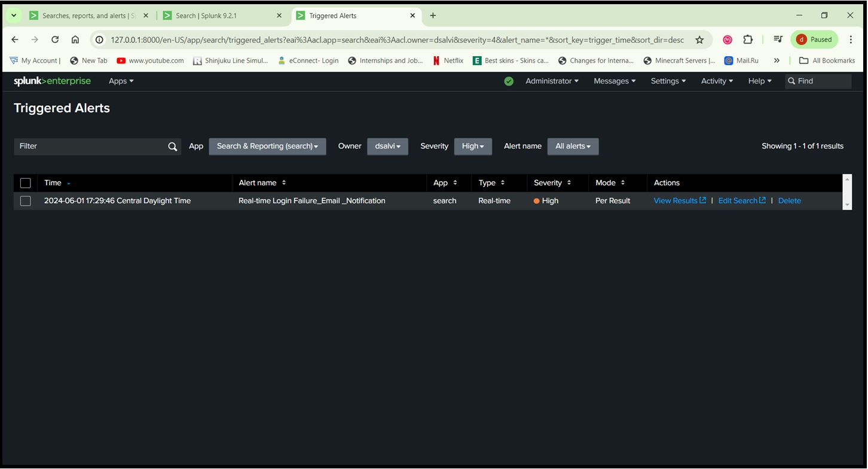The height and width of the screenshot is (469, 868).
Task: Open the Severity High filter dropdown
Action: pos(473,146)
